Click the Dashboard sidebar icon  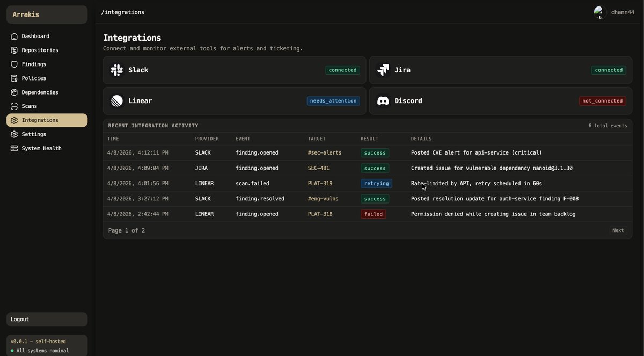point(14,37)
